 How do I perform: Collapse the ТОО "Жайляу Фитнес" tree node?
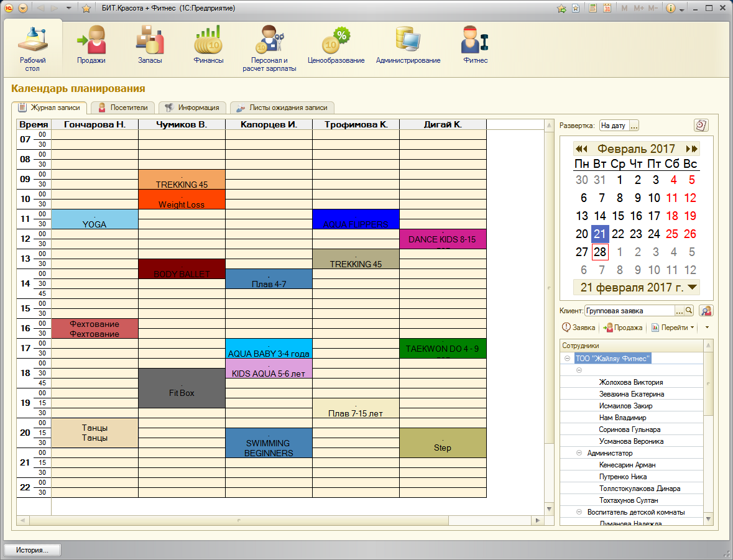566,359
